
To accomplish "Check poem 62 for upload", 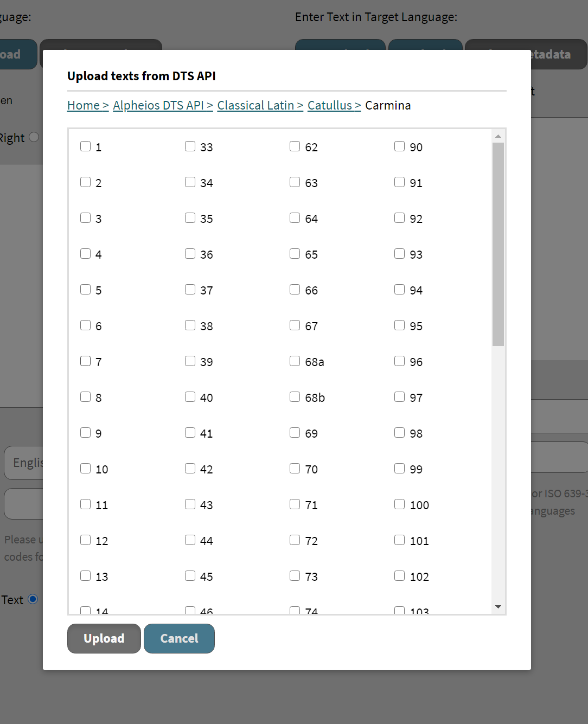I will pos(295,146).
